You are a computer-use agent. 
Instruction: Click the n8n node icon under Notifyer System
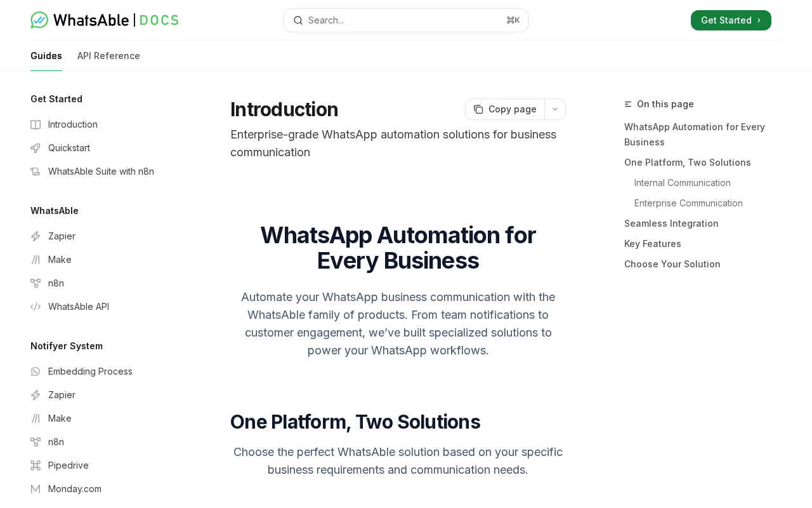(36, 442)
